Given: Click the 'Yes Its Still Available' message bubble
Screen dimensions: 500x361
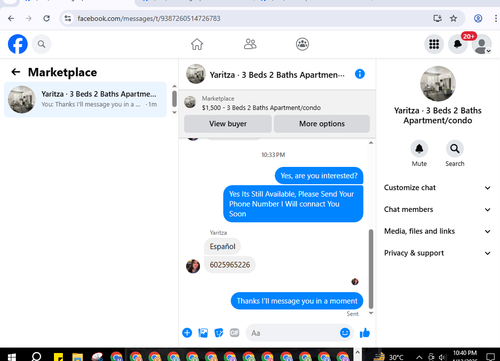Looking at the screenshot, I should (x=293, y=204).
